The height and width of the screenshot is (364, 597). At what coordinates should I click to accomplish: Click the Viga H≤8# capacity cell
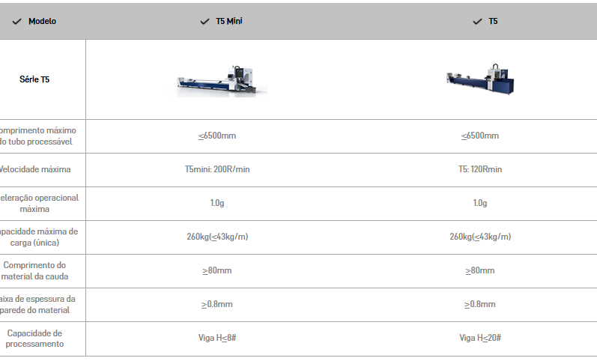coord(217,338)
